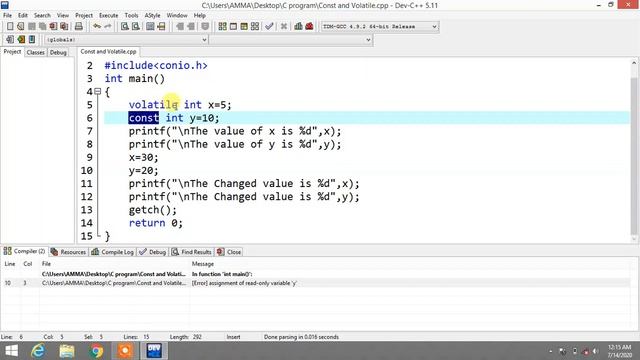Click the Save file toolbar icon
This screenshot has height=360, width=640.
(x=31, y=27)
